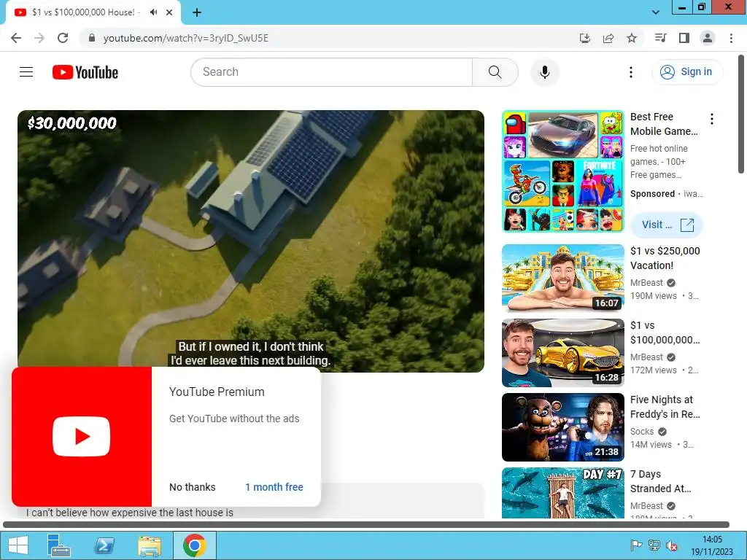Open 7 Days Stranded video thumbnail
The image size is (747, 560).
tap(562, 493)
